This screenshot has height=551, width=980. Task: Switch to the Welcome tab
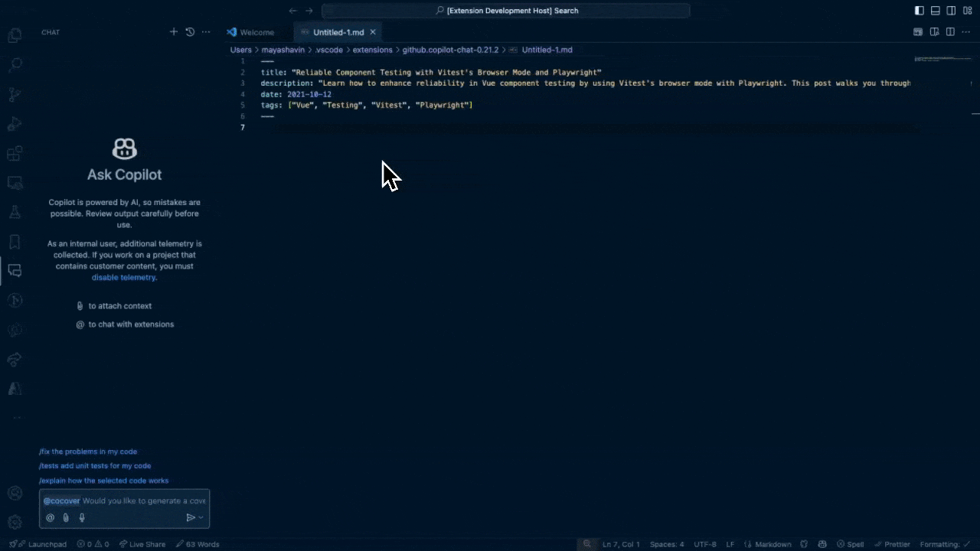pos(256,32)
